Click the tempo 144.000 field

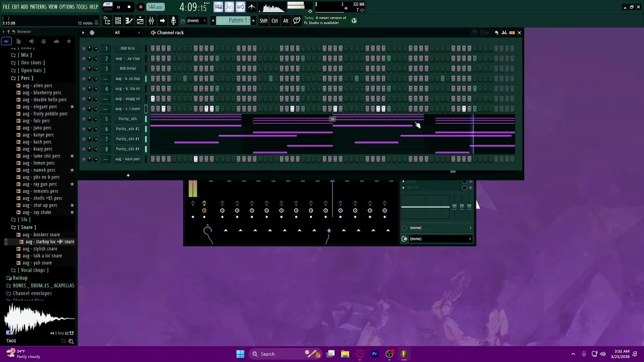coord(155,7)
